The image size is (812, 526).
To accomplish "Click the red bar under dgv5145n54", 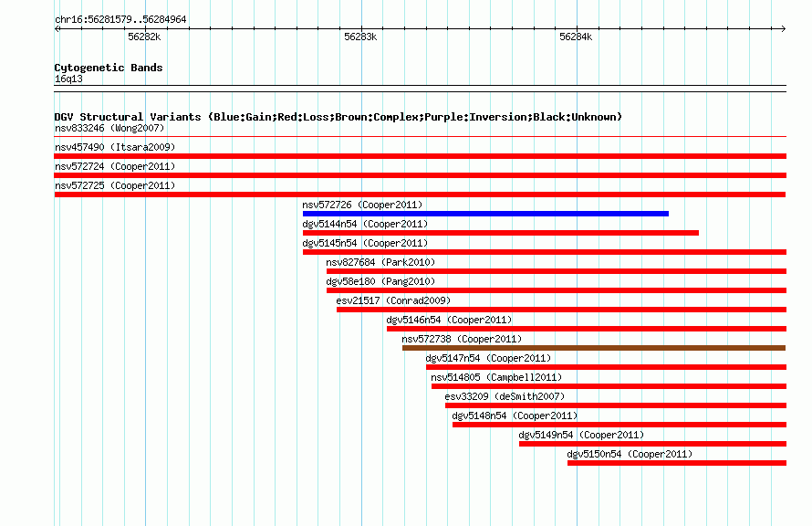I will pos(545,252).
